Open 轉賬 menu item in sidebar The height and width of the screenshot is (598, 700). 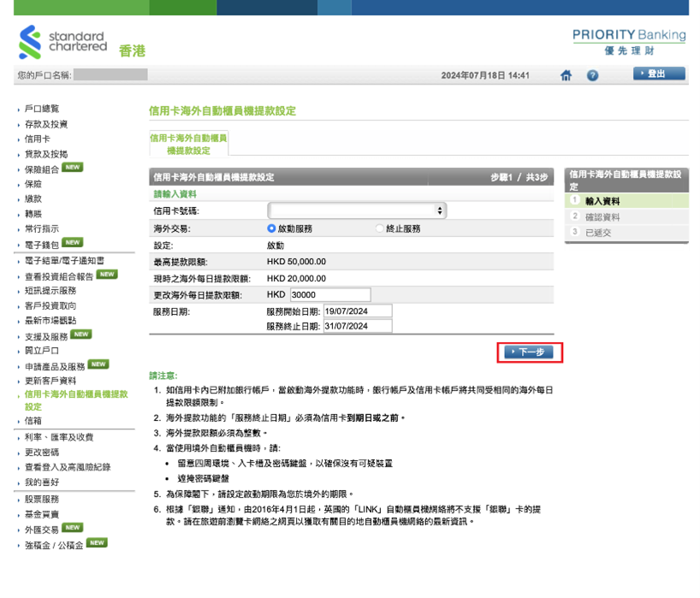pos(33,214)
